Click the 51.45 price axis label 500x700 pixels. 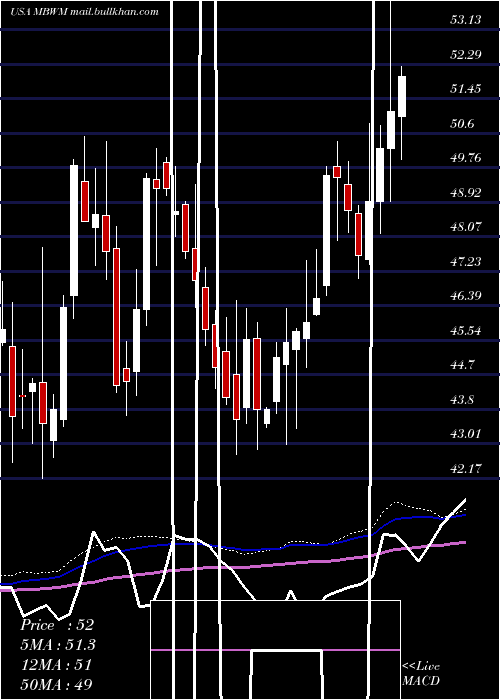coord(466,89)
